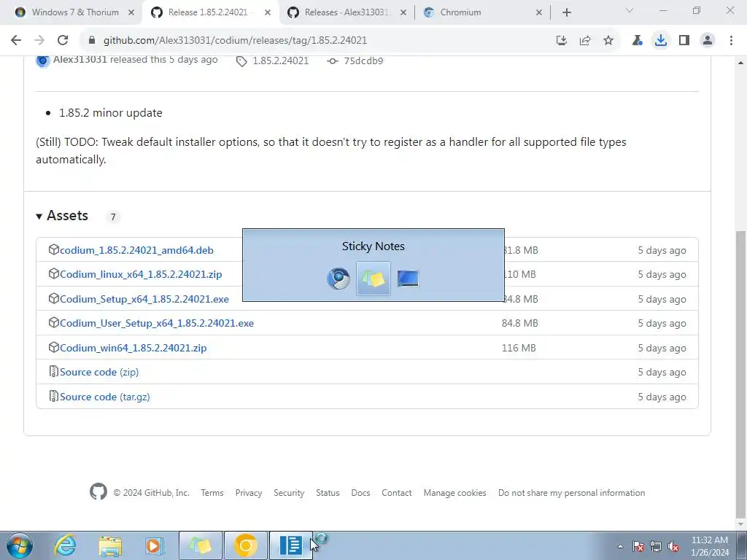Click the share page icon
The width and height of the screenshot is (747, 560).
(x=585, y=41)
